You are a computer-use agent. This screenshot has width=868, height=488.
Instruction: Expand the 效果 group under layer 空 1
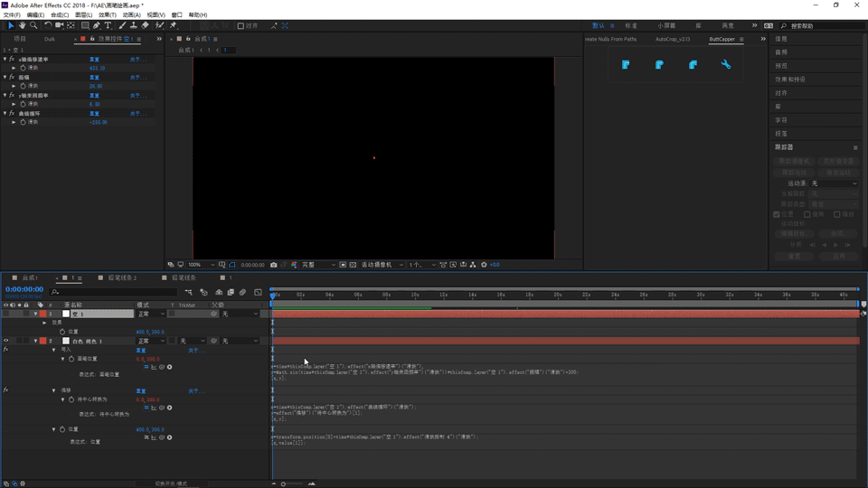point(45,323)
